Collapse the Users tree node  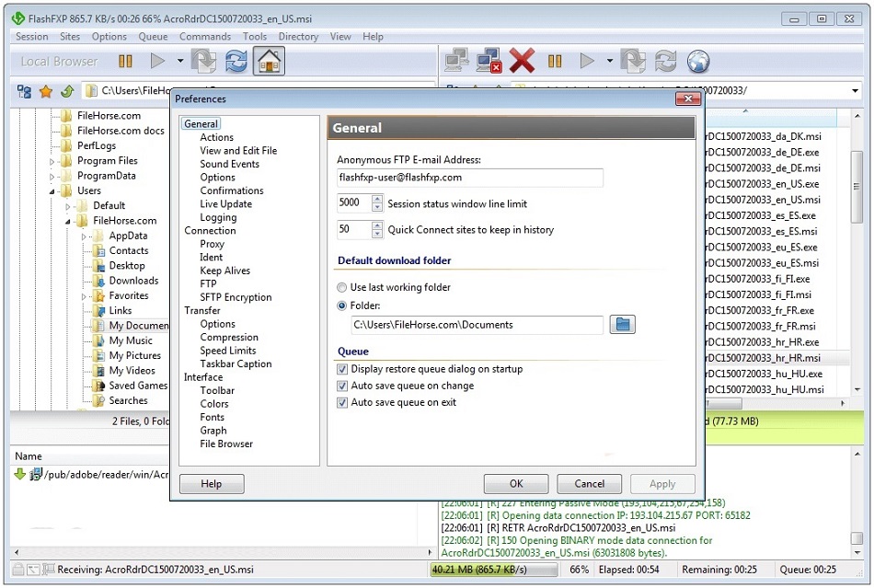[x=52, y=191]
